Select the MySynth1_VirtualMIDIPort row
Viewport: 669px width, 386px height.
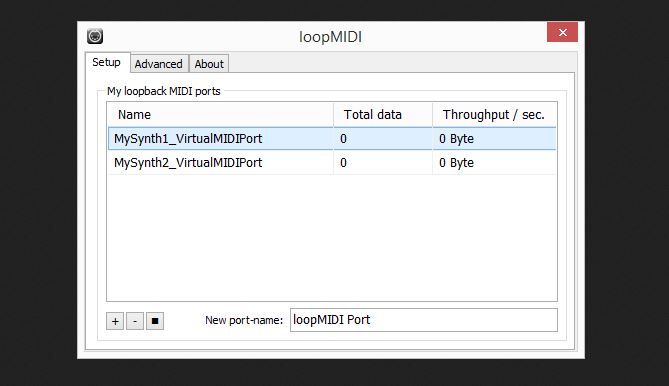pos(332,139)
